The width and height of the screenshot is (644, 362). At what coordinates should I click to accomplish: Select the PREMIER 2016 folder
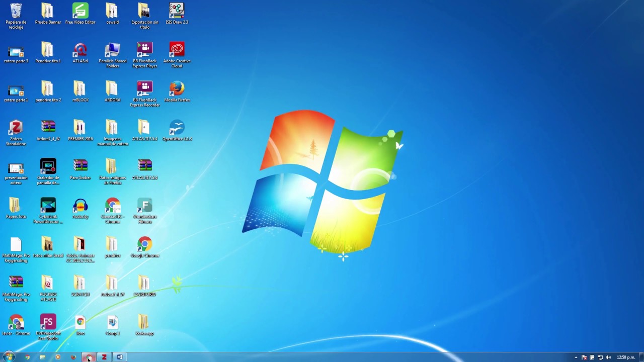(x=80, y=131)
